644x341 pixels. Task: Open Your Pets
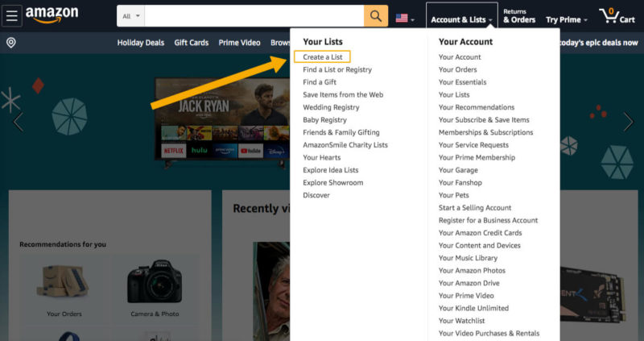tap(454, 195)
